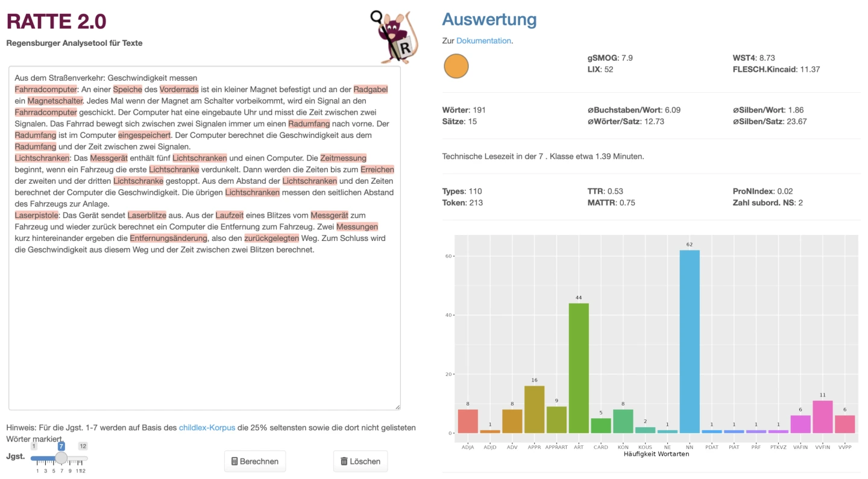This screenshot has height=479, width=868.
Task: Click the Jgst. slider handle
Action: [61, 458]
